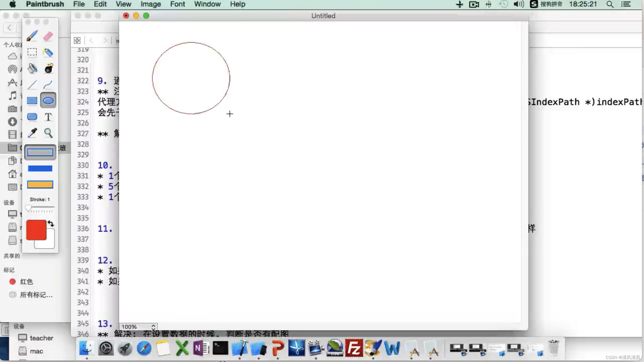Select the Curve/Bezier line tool
Image resolution: width=644 pixels, height=362 pixels.
[48, 84]
